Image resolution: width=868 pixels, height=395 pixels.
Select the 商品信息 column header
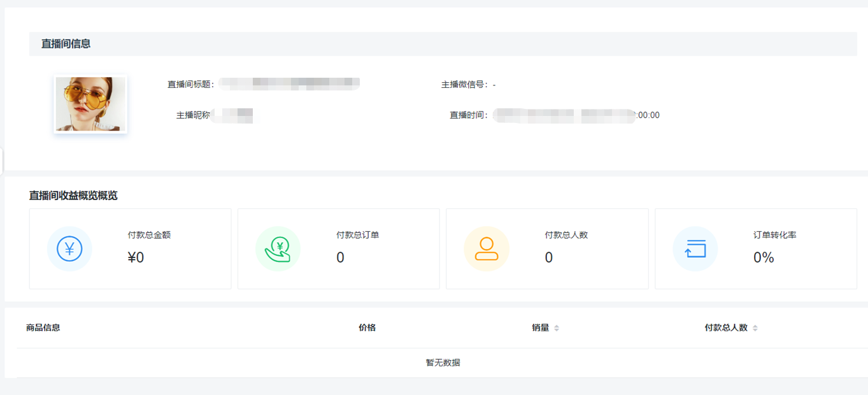[43, 327]
